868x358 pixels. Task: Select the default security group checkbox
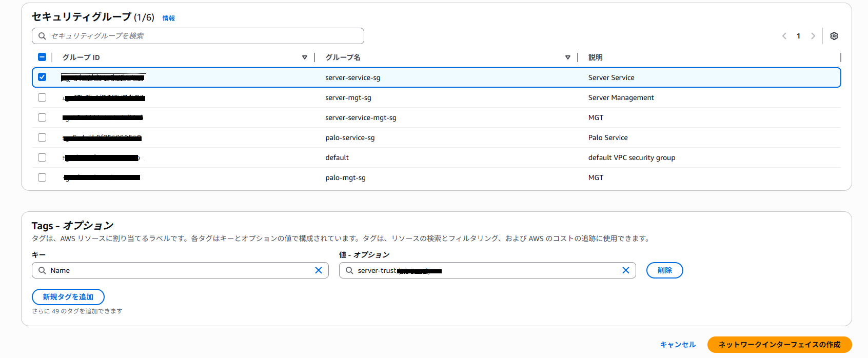(x=42, y=157)
